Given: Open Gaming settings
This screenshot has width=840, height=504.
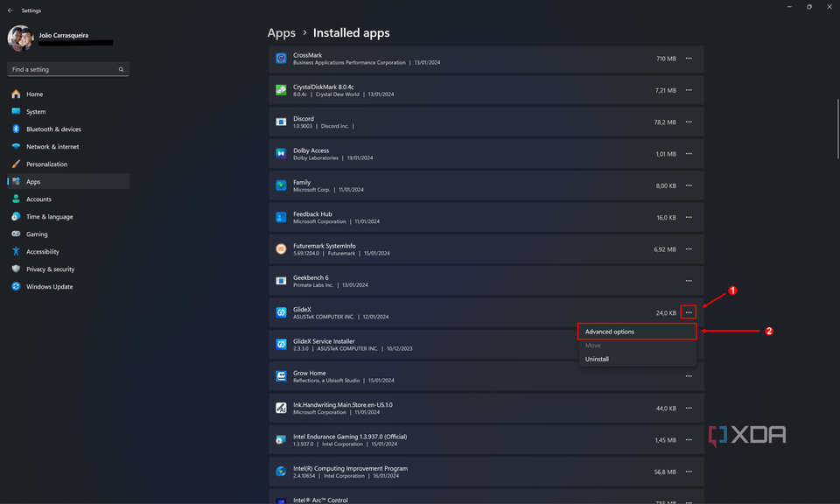Looking at the screenshot, I should tap(68, 234).
